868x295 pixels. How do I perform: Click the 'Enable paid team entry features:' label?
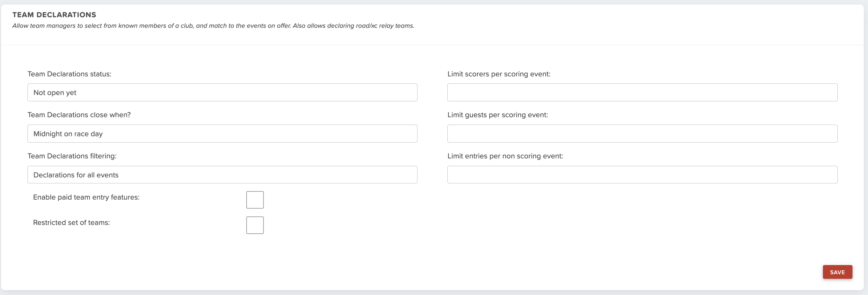[86, 197]
